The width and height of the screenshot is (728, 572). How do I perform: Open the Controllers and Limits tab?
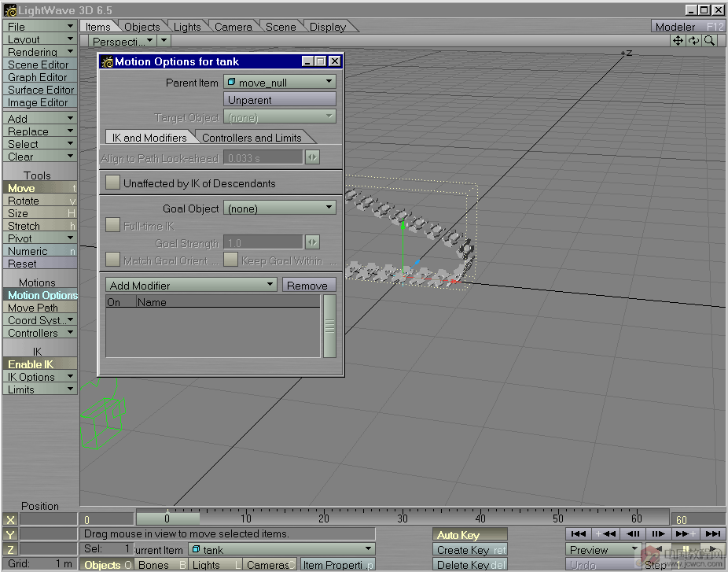(x=252, y=138)
